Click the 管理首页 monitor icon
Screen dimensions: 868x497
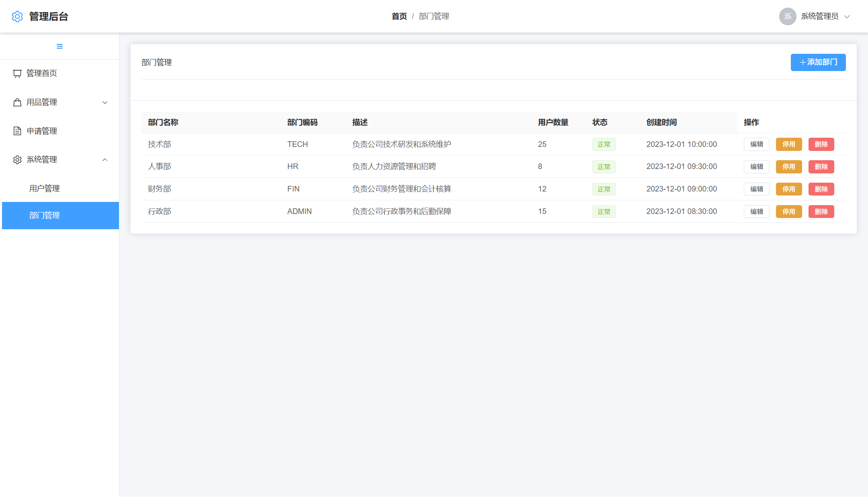click(17, 73)
